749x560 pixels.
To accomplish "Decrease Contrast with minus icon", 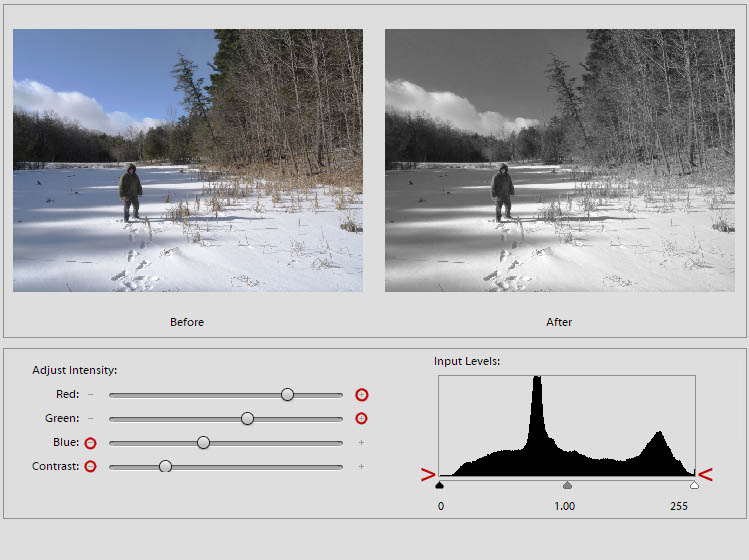I will click(x=90, y=466).
